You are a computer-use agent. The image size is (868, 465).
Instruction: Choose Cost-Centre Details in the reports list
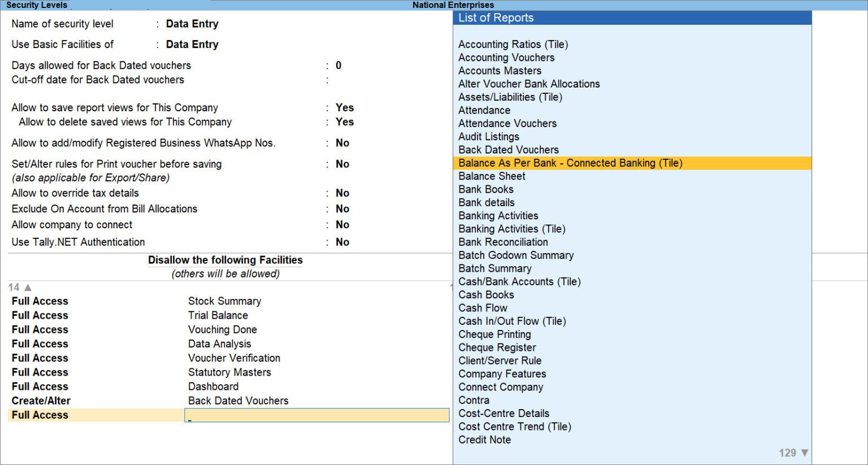click(x=504, y=414)
